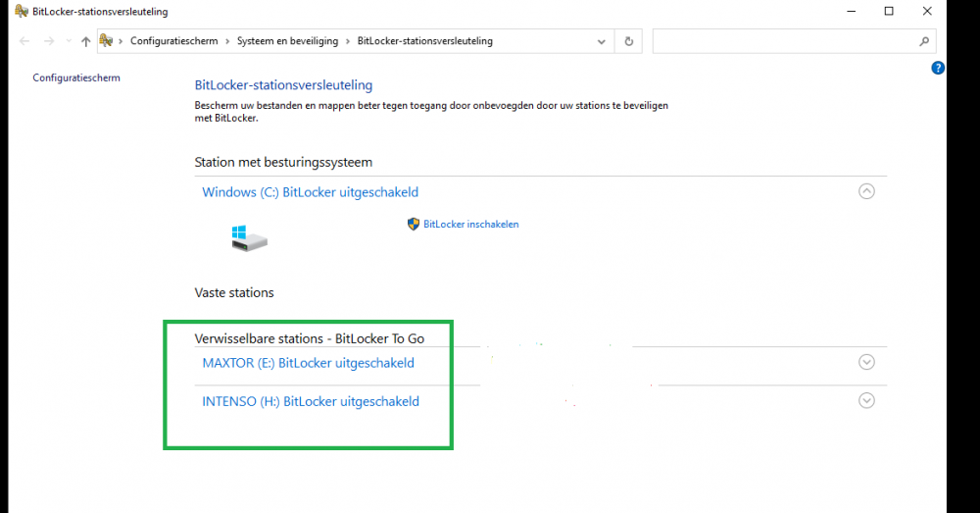
Task: Collapse the Windows (C:) section chevron
Action: point(866,191)
